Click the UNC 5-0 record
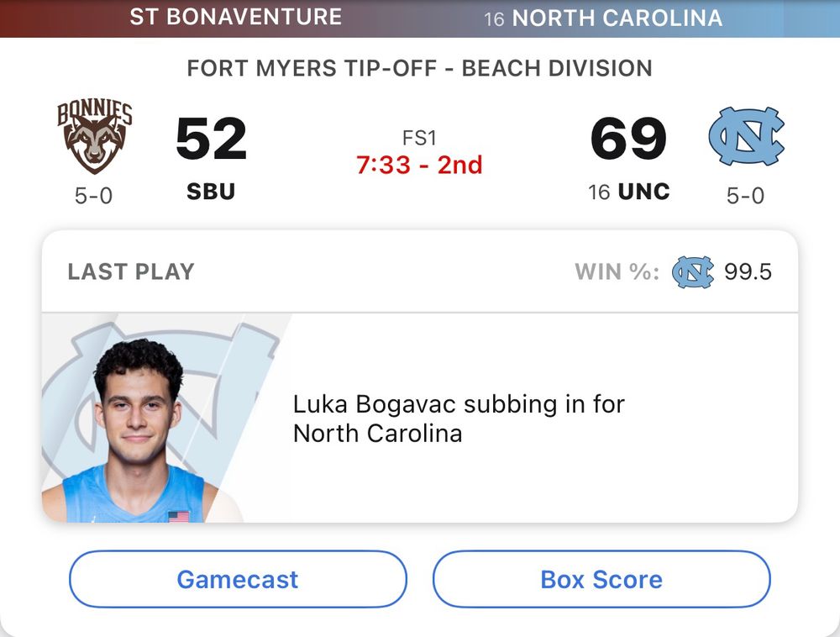Screen dimensions: 840x637 pyautogui.click(x=748, y=195)
